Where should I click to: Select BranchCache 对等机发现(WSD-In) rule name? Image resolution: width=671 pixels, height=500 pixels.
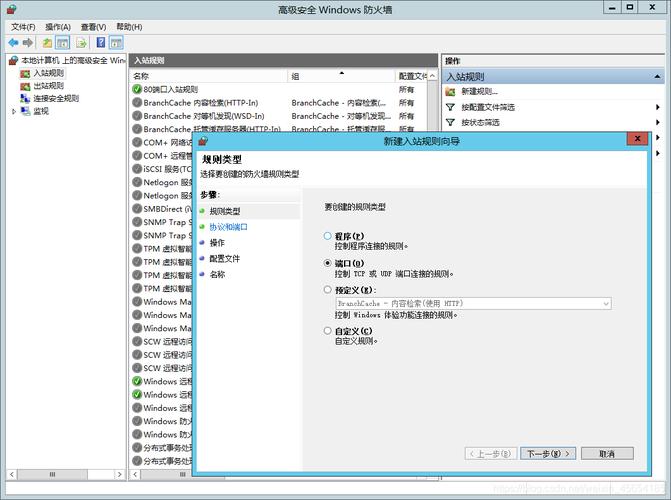pyautogui.click(x=204, y=116)
